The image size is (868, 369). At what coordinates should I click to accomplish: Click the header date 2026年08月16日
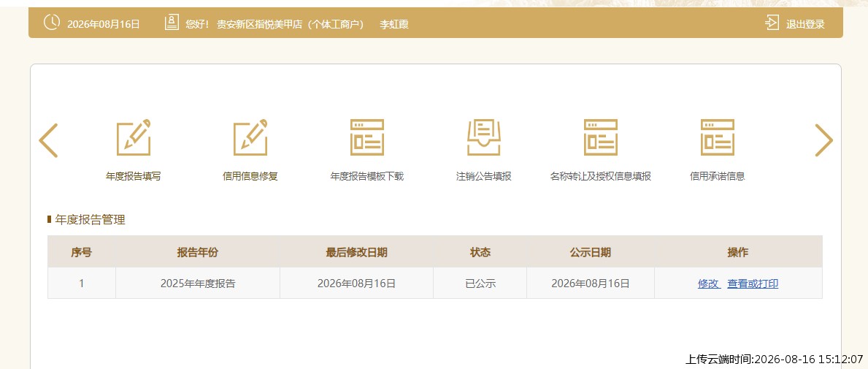[104, 24]
